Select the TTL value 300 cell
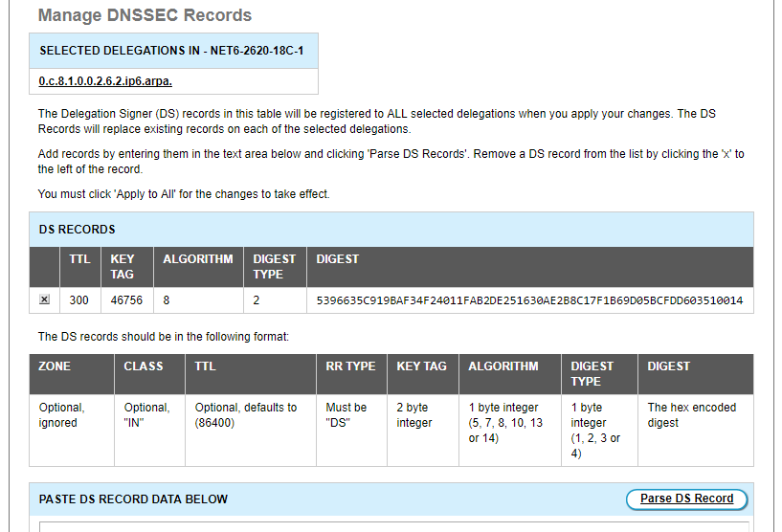This screenshot has width=782, height=532. pos(79,300)
